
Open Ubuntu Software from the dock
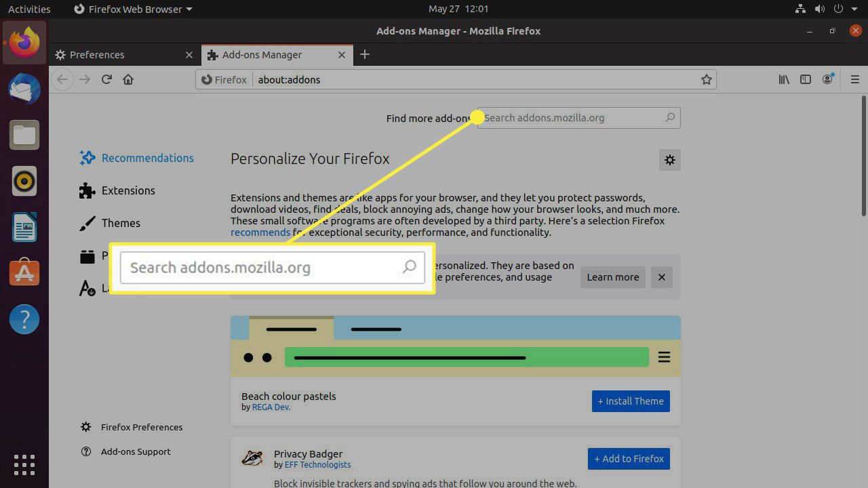(x=24, y=272)
